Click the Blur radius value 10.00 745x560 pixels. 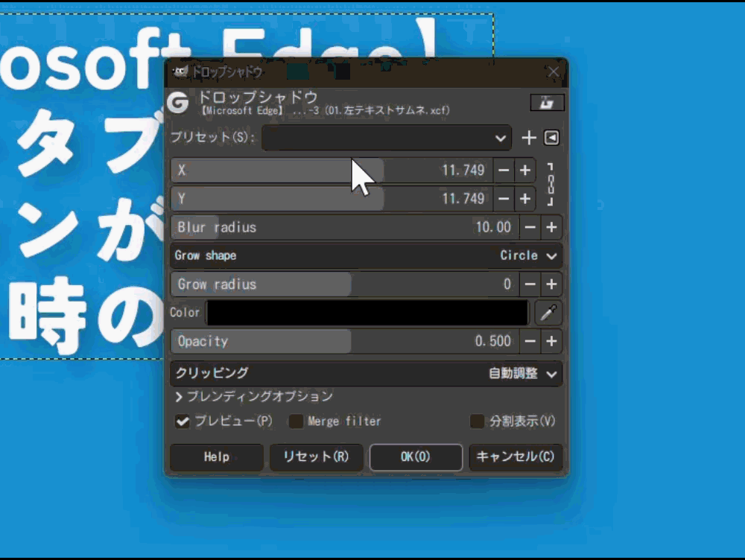click(493, 228)
